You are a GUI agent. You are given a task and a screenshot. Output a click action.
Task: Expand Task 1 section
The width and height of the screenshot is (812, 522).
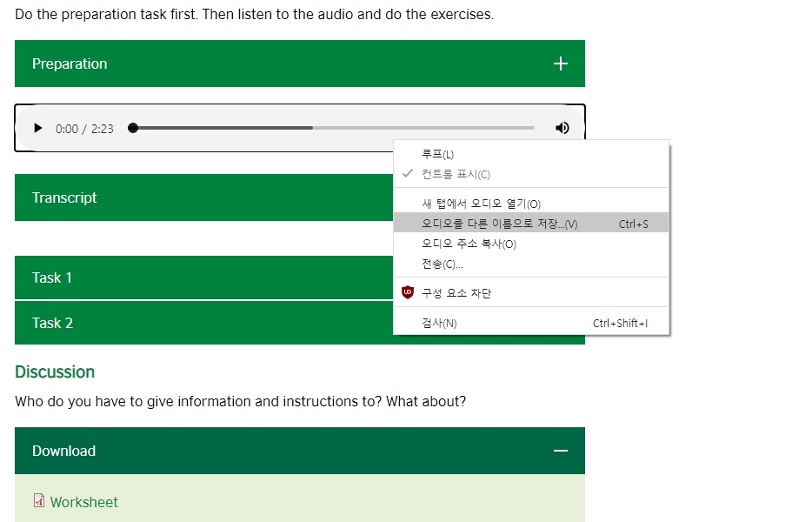[x=204, y=278]
